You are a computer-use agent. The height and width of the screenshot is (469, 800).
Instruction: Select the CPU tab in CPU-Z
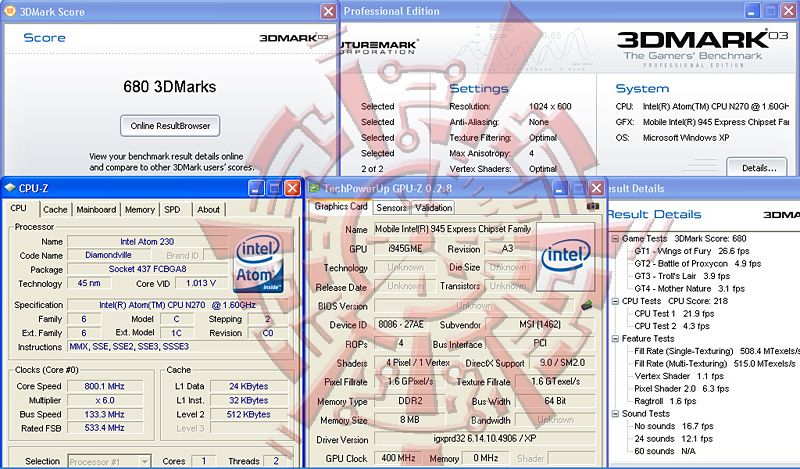pos(18,208)
